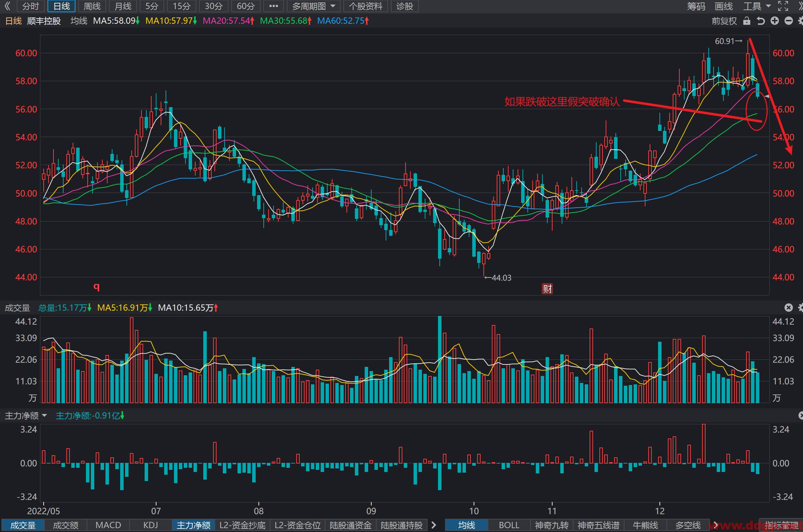The image size is (803, 532).
Task: Click the MA20:57.54 magenta indicator value
Action: [x=228, y=21]
